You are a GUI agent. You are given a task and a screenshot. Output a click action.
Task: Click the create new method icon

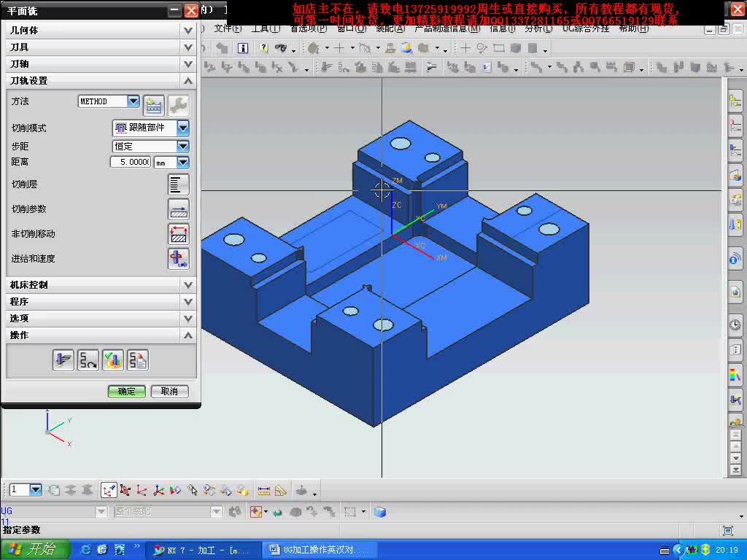tap(153, 106)
